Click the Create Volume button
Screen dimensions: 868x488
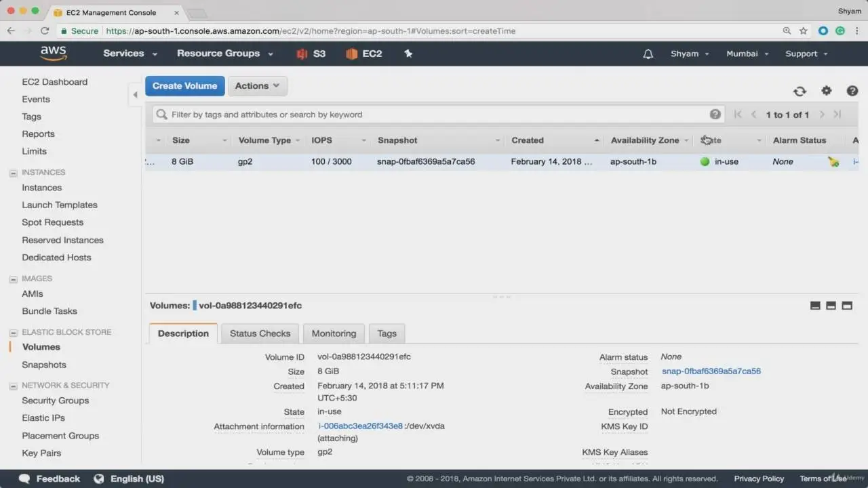click(185, 86)
